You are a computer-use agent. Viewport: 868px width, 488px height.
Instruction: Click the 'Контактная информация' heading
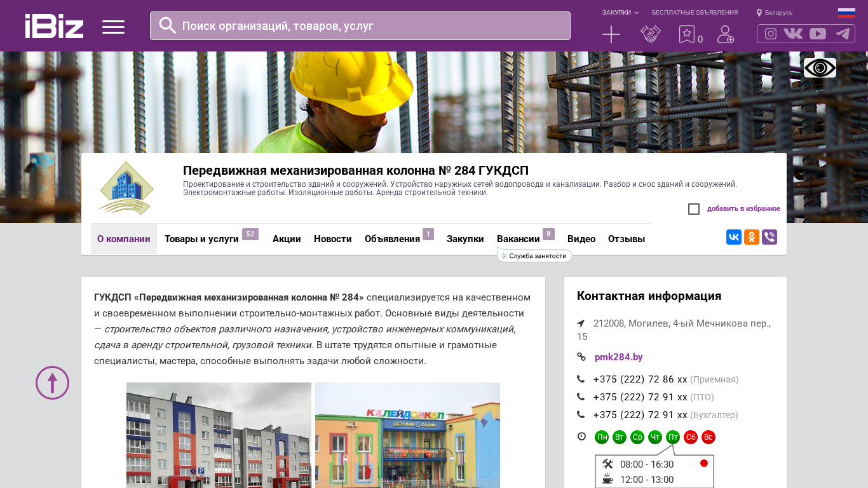pos(649,296)
